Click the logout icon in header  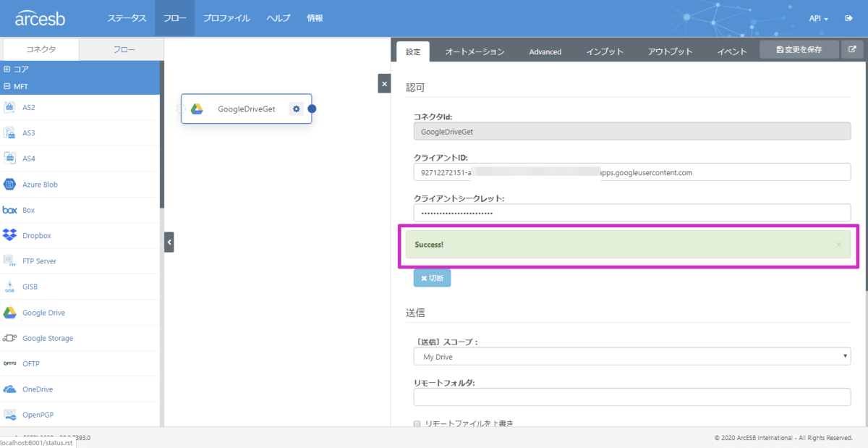[848, 18]
